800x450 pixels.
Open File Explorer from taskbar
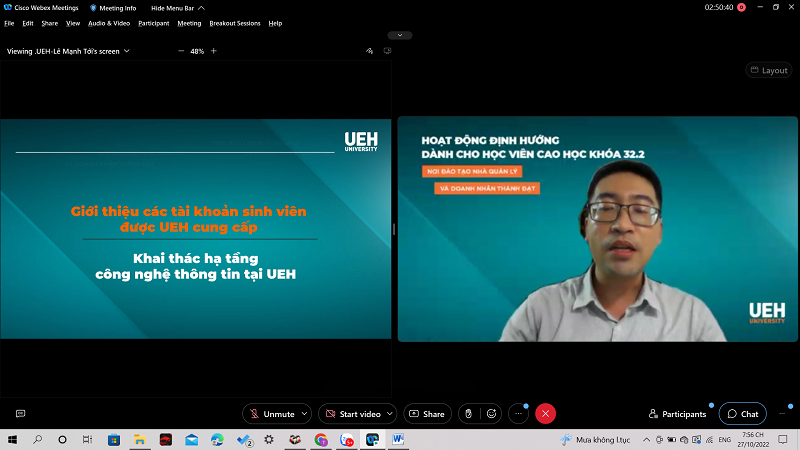point(140,439)
